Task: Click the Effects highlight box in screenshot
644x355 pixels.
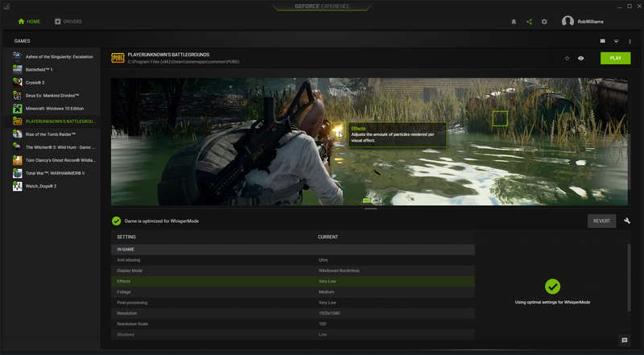Action: click(x=337, y=130)
